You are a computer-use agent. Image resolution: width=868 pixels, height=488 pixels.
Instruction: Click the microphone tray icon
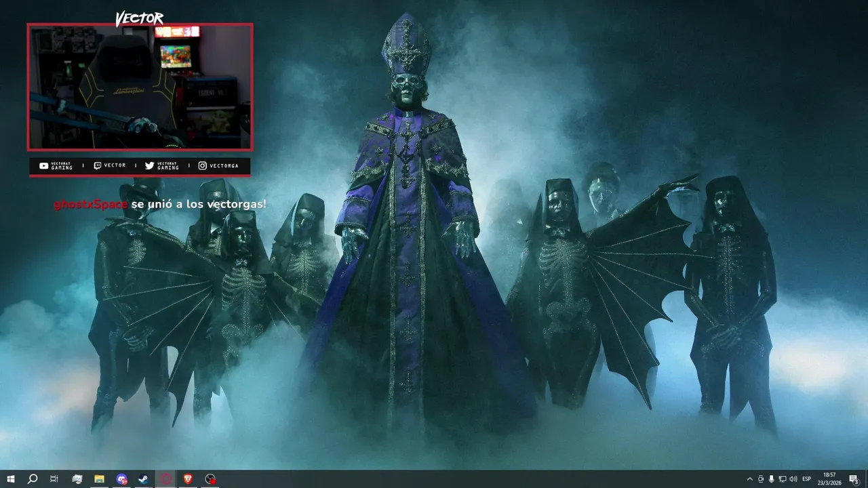tap(772, 479)
